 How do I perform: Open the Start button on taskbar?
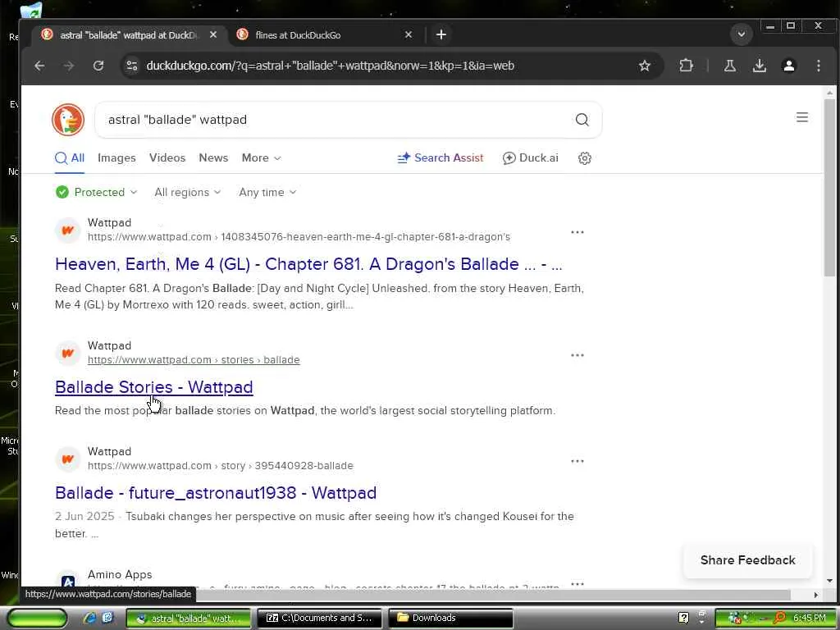tap(36, 618)
